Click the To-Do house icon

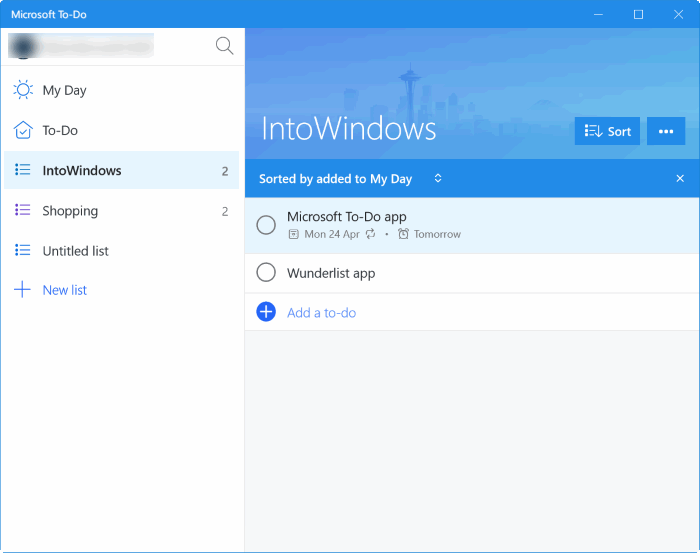tap(22, 130)
